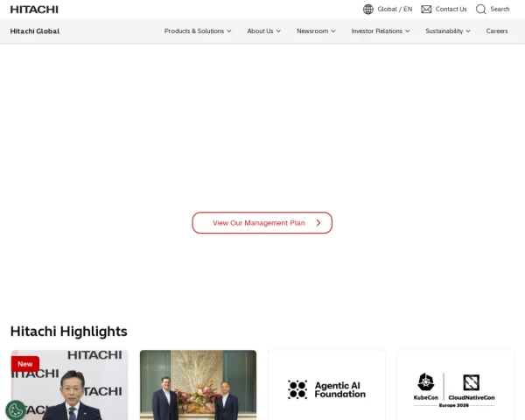
Task: Open the Products & Solutions menu
Action: 194,31
